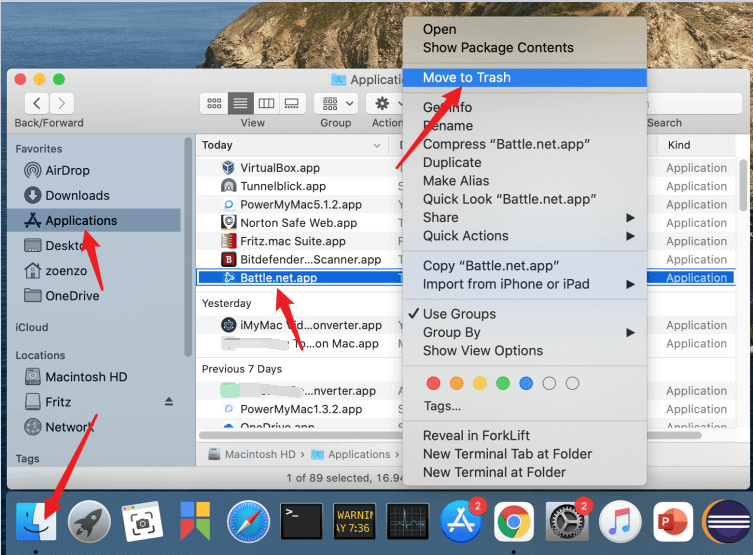Select VirtualBox.app row
Viewport: 753px width, 555px height.
300,168
